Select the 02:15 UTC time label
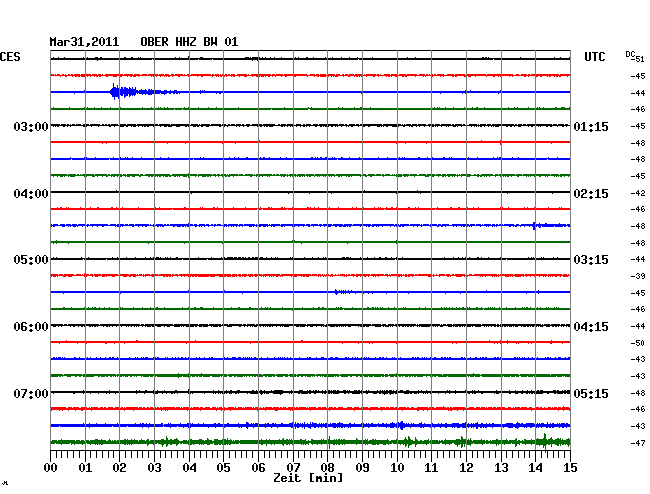 pos(591,194)
